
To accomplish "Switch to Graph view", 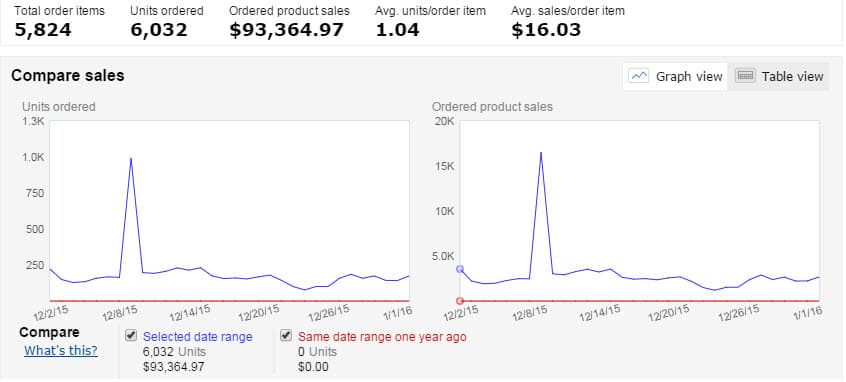I will click(675, 77).
